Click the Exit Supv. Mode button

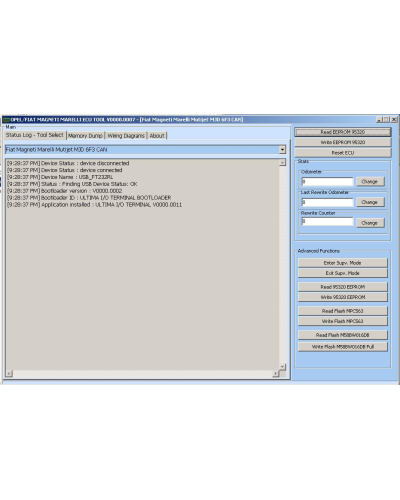tap(343, 273)
